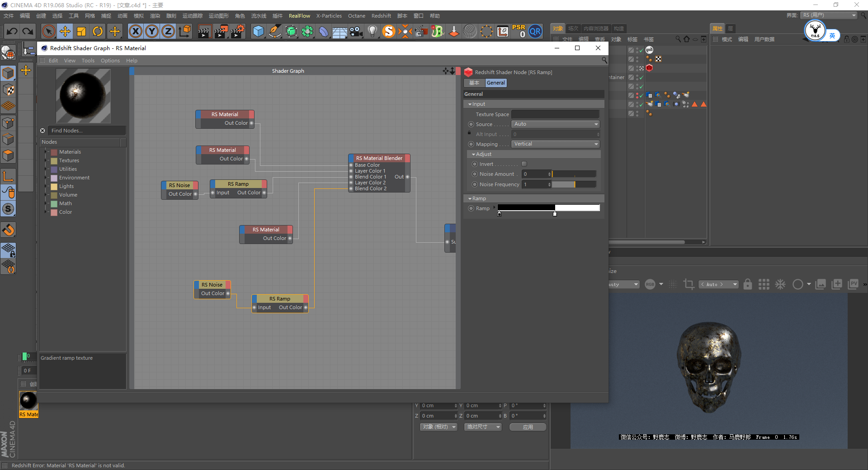Toggle the X-axis lock icon
The height and width of the screenshot is (470, 868).
coord(135,32)
